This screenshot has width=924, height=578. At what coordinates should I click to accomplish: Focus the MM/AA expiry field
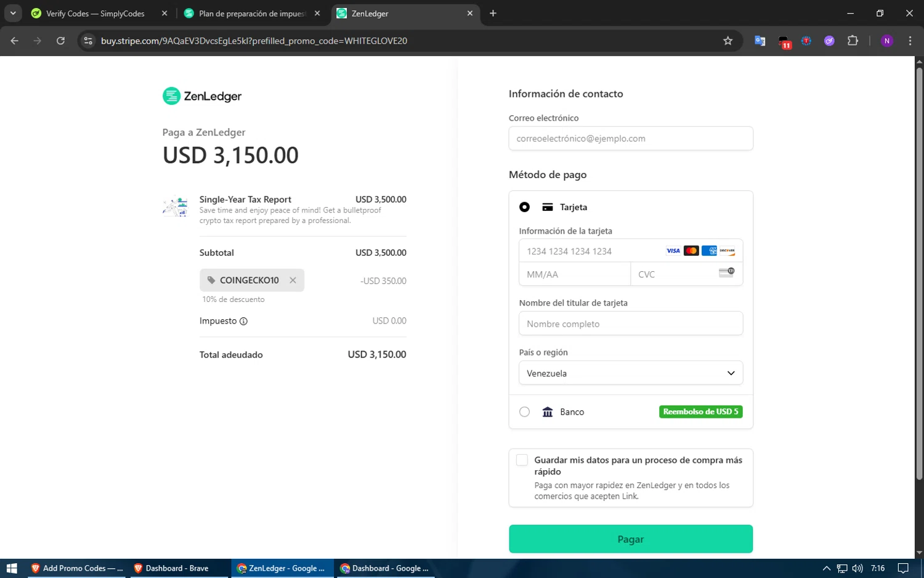pyautogui.click(x=575, y=274)
